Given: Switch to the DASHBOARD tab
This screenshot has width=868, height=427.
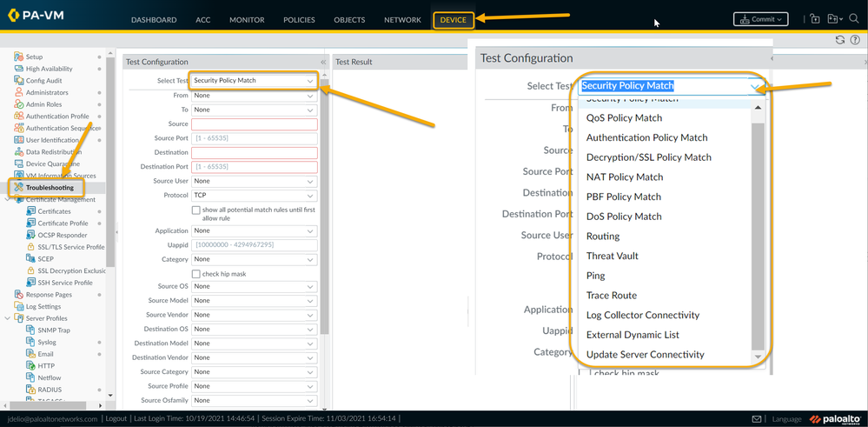Looking at the screenshot, I should point(154,20).
